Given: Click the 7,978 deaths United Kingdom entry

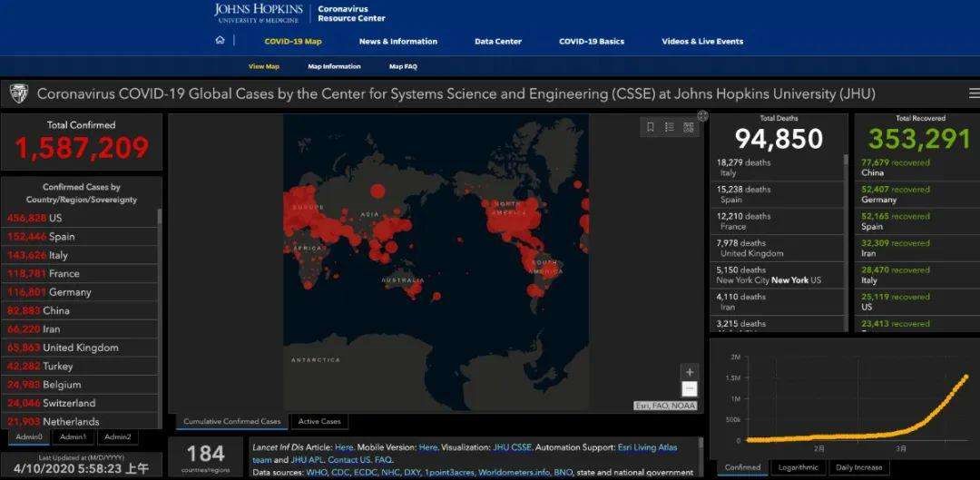Looking at the screenshot, I should (x=777, y=248).
